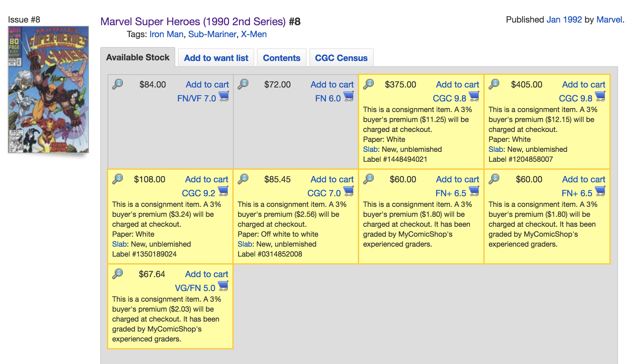The width and height of the screenshot is (628, 364).
Task: Open the Marvel Super Heroes series title link
Action: (193, 22)
